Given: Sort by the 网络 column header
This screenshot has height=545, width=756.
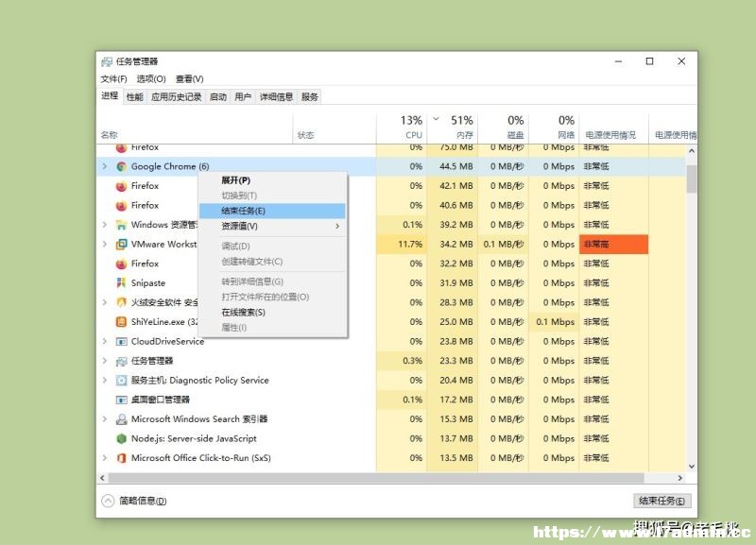Looking at the screenshot, I should (554, 128).
